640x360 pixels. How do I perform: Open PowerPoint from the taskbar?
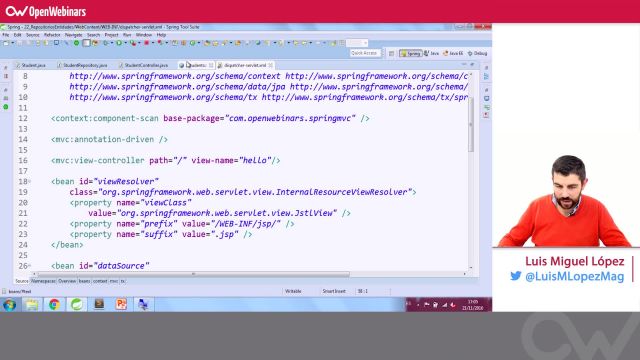pyautogui.click(x=121, y=304)
